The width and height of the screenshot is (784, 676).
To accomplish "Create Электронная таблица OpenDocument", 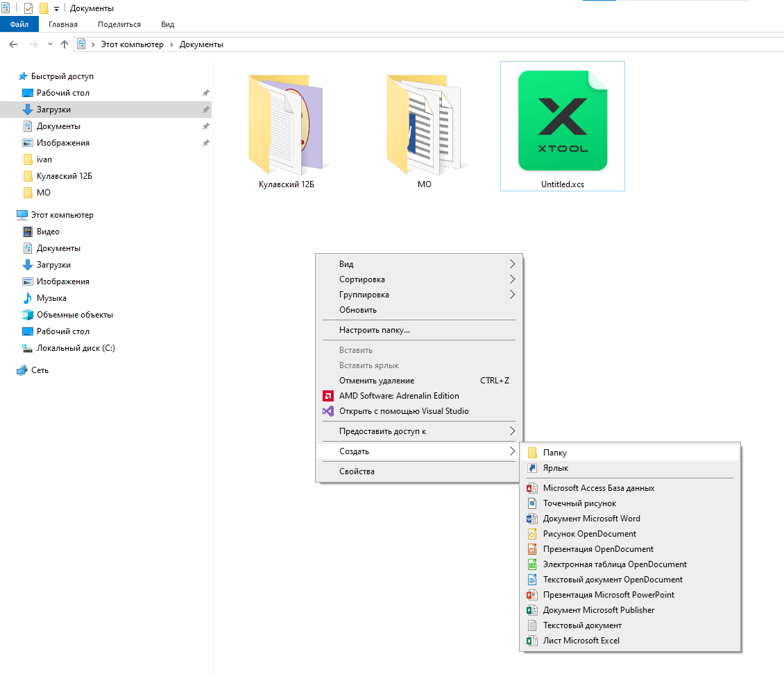I will click(x=630, y=564).
